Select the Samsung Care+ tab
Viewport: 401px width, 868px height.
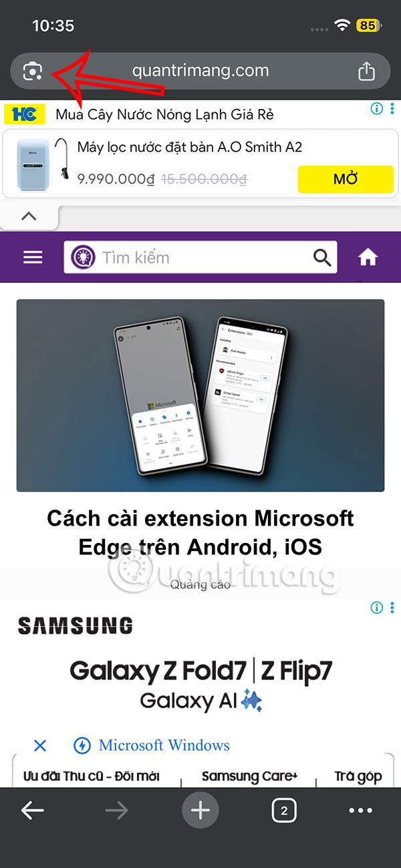tap(249, 776)
